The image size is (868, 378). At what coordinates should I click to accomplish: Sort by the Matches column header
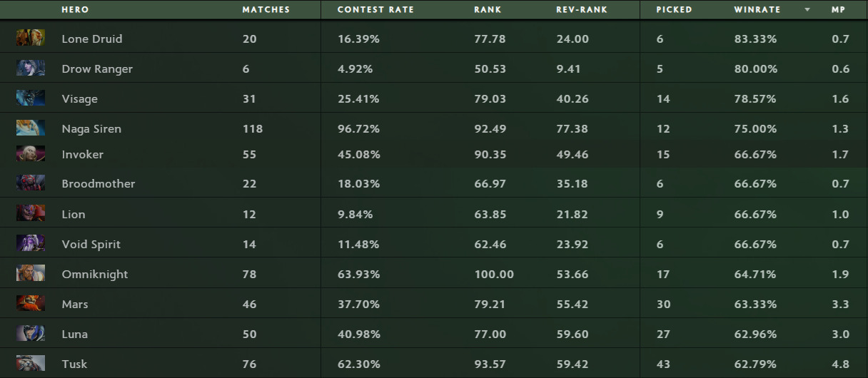coord(266,10)
